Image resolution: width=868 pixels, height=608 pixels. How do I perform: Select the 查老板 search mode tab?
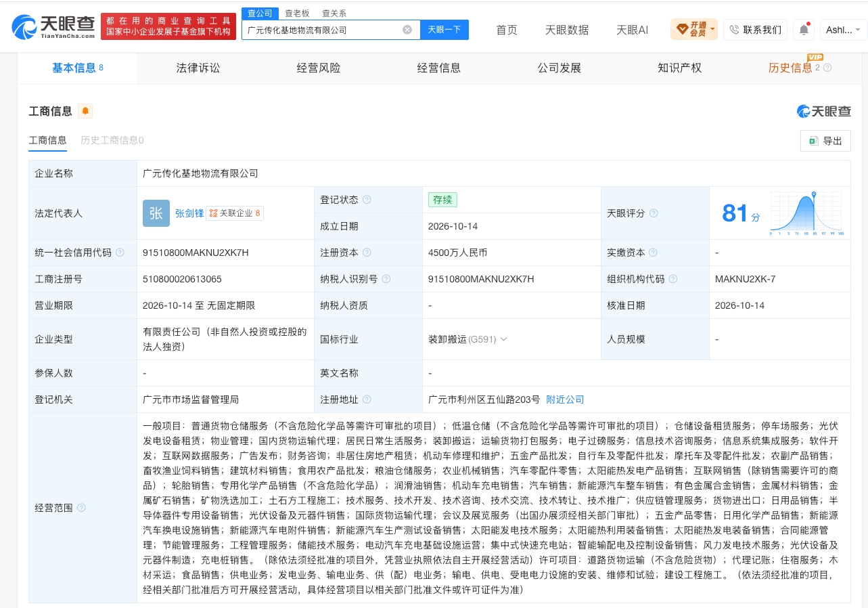297,13
